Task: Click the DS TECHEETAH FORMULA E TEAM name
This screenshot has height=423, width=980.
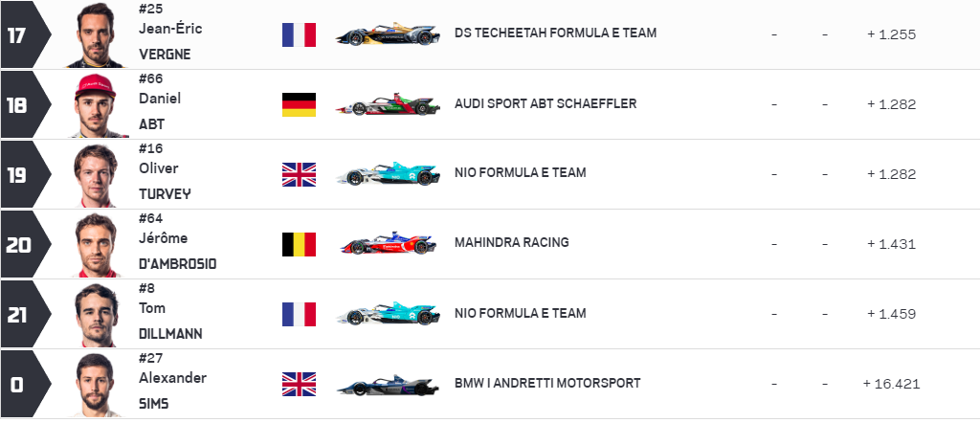Action: tap(555, 33)
